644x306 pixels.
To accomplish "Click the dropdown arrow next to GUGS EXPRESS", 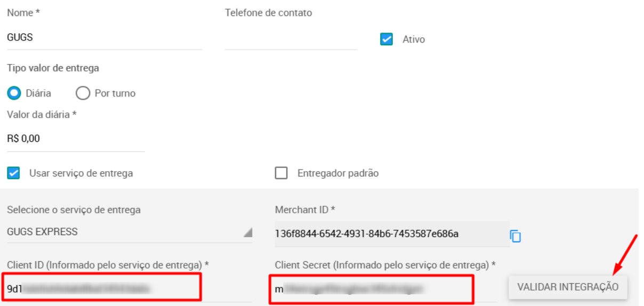I will (x=247, y=232).
